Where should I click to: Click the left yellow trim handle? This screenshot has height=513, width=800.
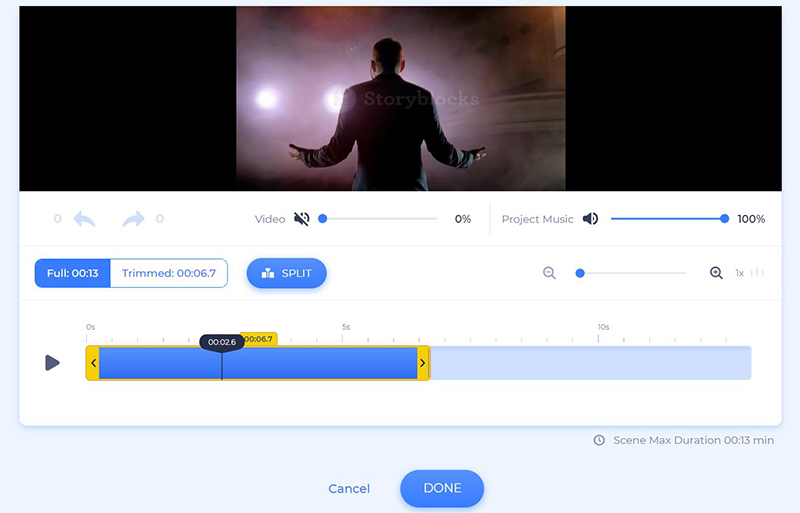pos(93,363)
